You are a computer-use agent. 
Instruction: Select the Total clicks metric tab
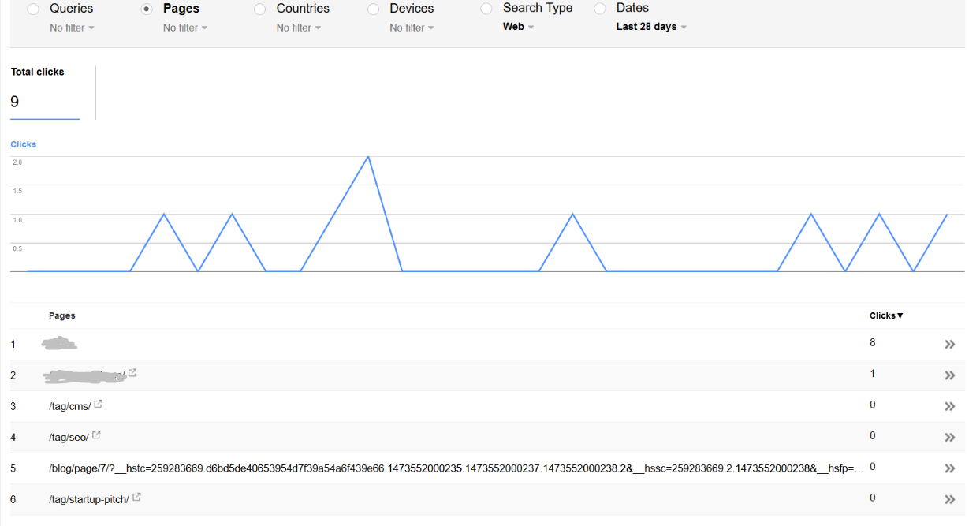click(x=45, y=92)
